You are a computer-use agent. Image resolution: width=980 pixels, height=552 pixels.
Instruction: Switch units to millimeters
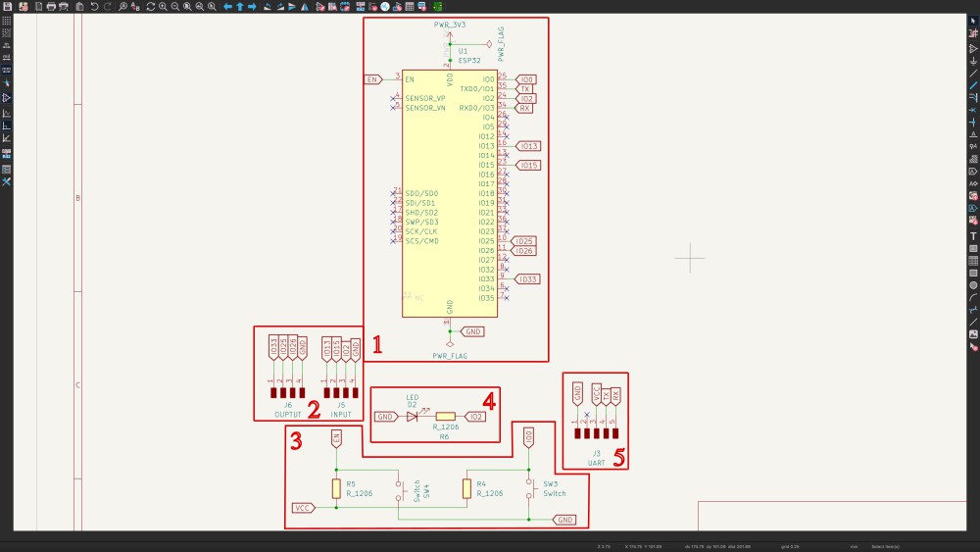6,70
